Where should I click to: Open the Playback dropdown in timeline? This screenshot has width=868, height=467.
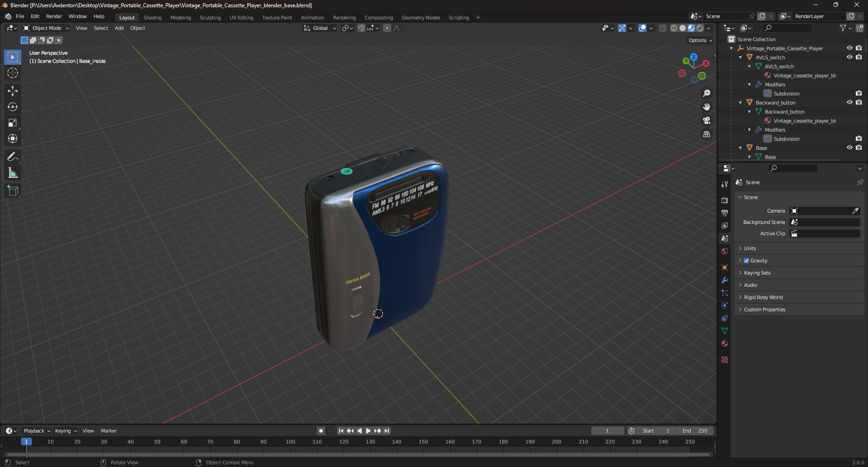[37, 431]
